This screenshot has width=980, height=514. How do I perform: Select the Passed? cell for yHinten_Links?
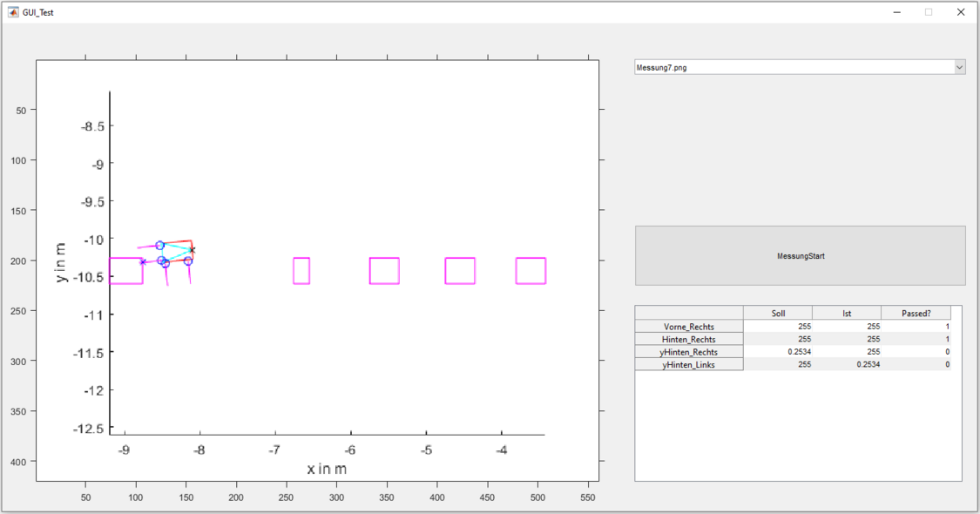[916, 364]
